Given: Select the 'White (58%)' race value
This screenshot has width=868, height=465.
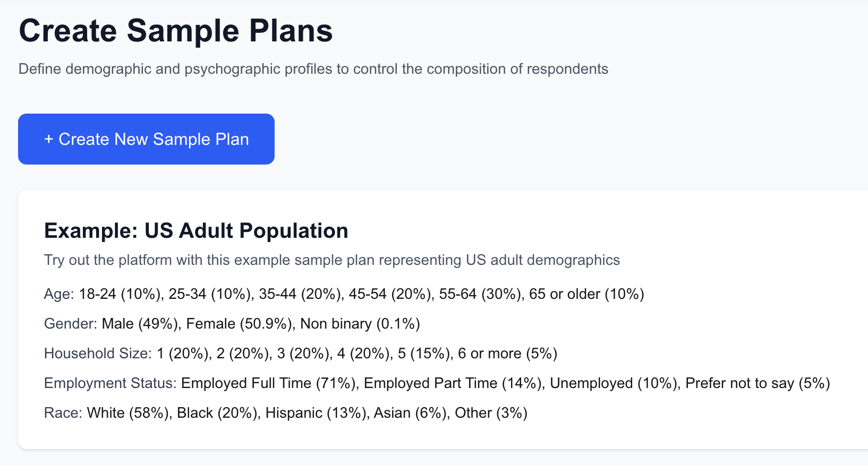Looking at the screenshot, I should click(x=128, y=413).
